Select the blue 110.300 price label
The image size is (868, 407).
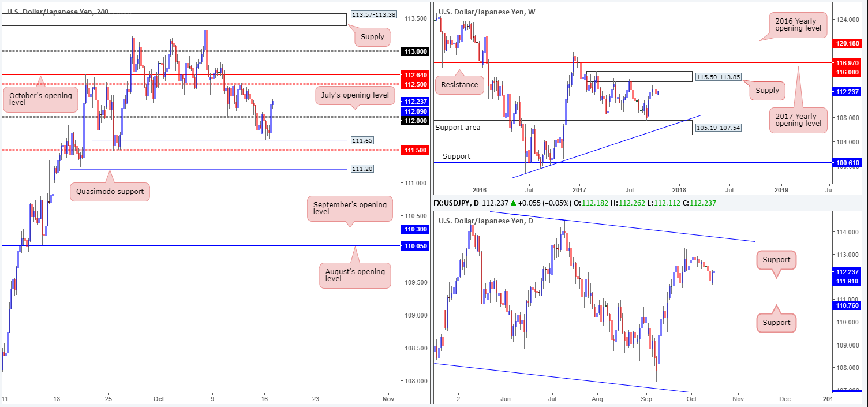415,229
